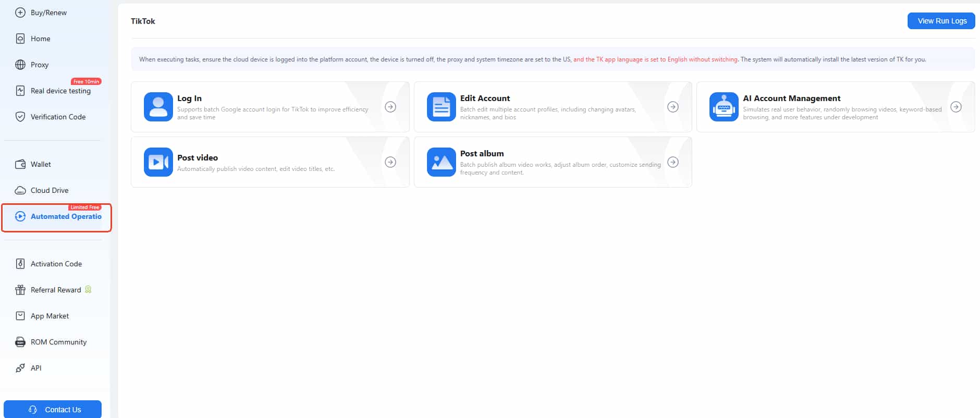Click the Post video card arrow
Screen dimensions: 980x418
[x=390, y=162]
